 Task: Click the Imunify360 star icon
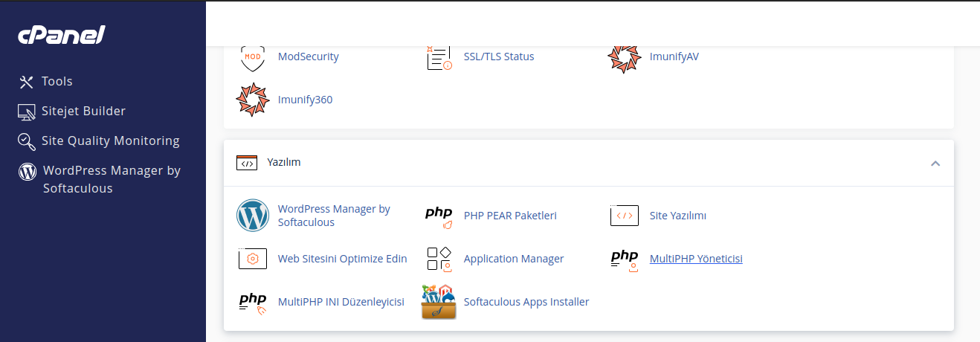coord(252,100)
